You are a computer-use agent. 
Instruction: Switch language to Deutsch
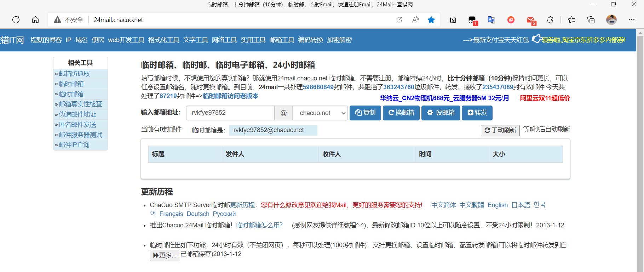pyautogui.click(x=198, y=214)
